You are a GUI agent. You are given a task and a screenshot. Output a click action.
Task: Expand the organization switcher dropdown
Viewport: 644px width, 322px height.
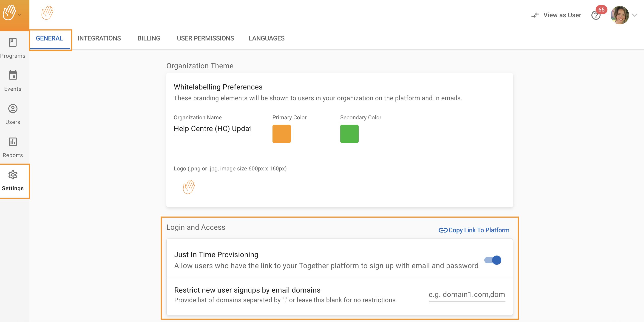coord(20,15)
